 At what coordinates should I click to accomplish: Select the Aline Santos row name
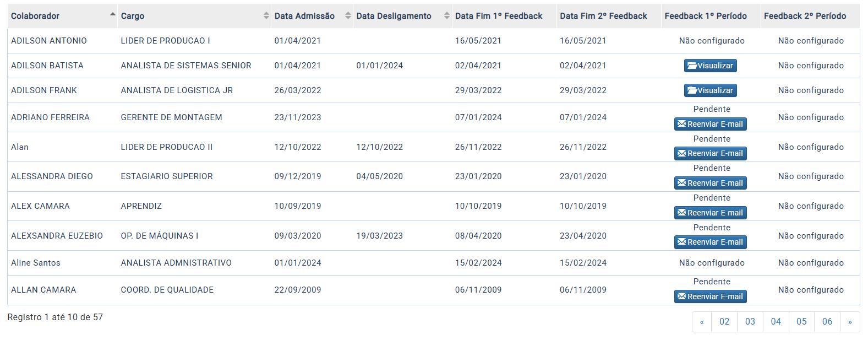(36, 263)
